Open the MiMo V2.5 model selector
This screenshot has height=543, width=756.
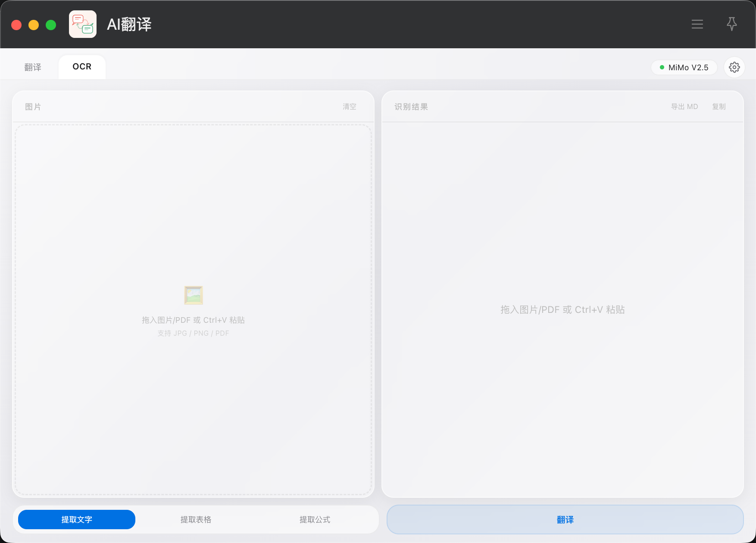click(684, 67)
